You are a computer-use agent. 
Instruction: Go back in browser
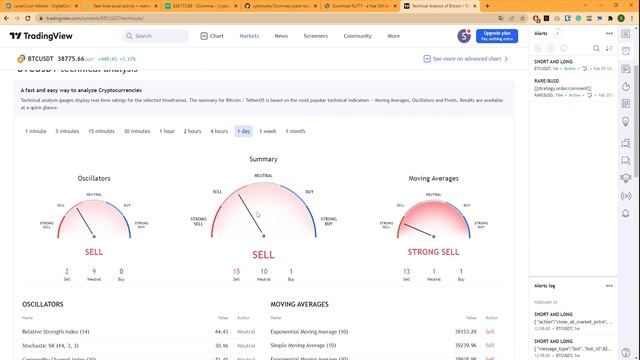[6, 18]
